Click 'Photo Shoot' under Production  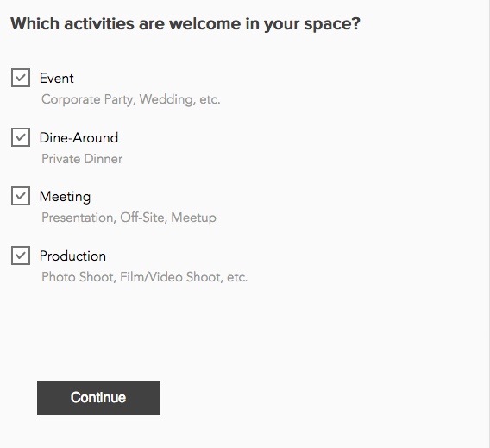pyautogui.click(x=79, y=277)
